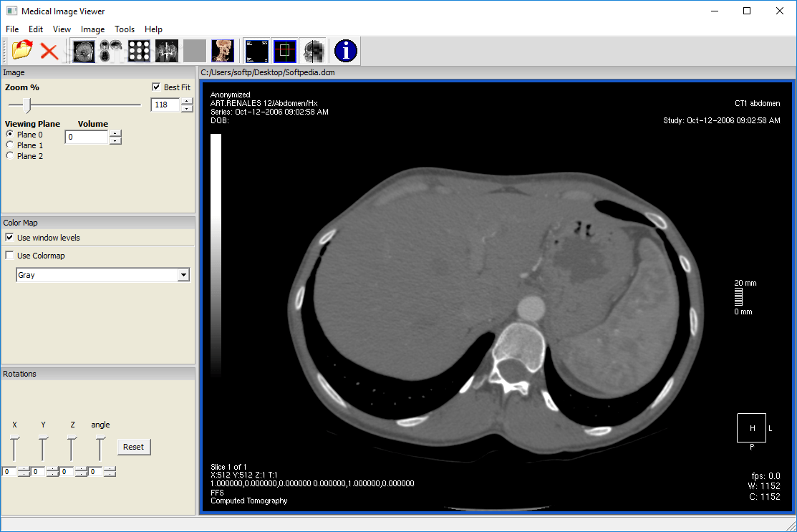Open the Tools menu
Screen dimensions: 797x532
point(125,29)
